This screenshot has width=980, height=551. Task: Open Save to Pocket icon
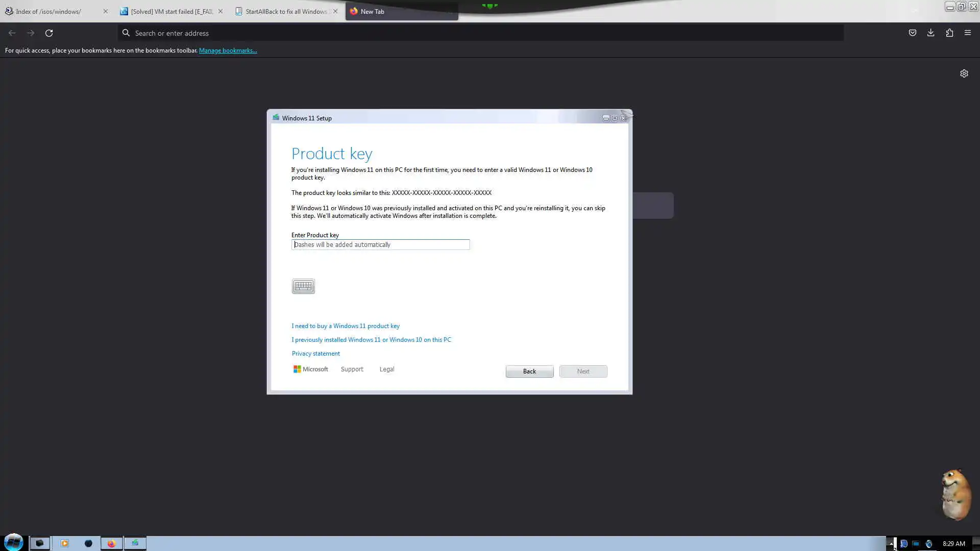(912, 33)
